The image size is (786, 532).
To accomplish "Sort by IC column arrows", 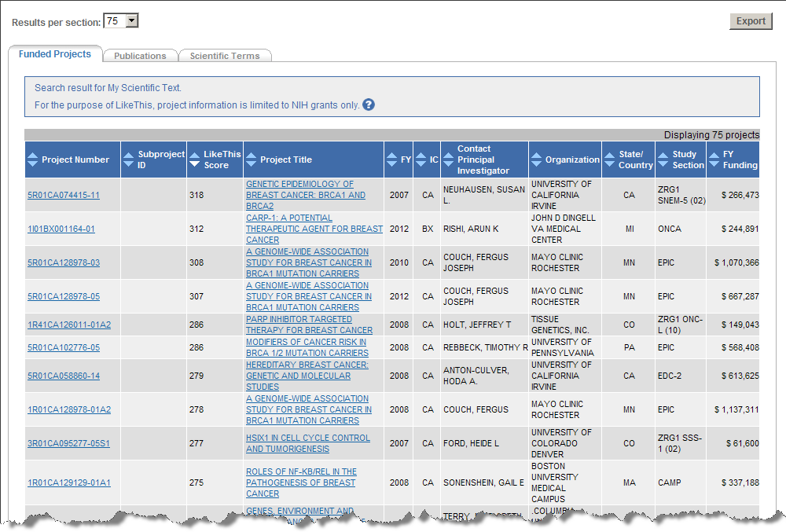I will click(421, 160).
